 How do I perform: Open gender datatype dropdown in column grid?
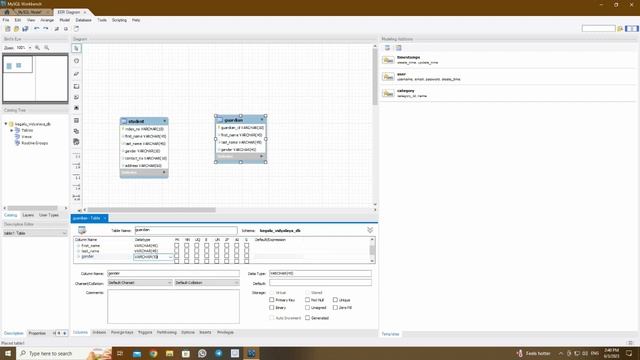click(x=170, y=257)
